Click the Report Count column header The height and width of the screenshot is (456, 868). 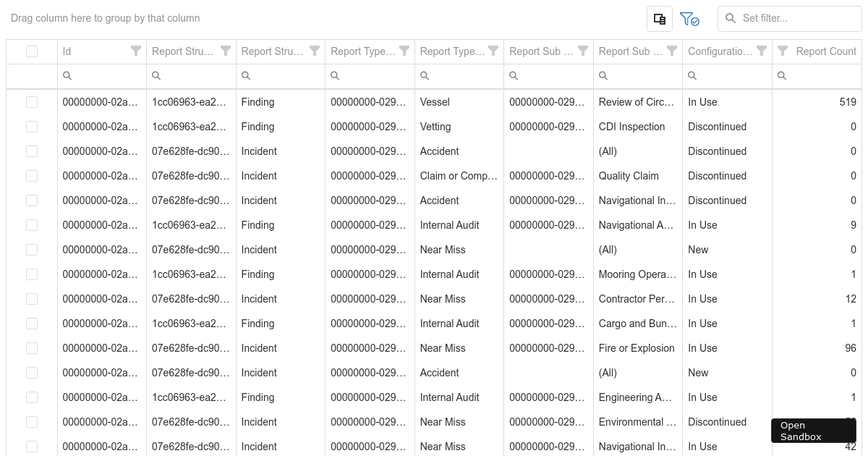826,51
